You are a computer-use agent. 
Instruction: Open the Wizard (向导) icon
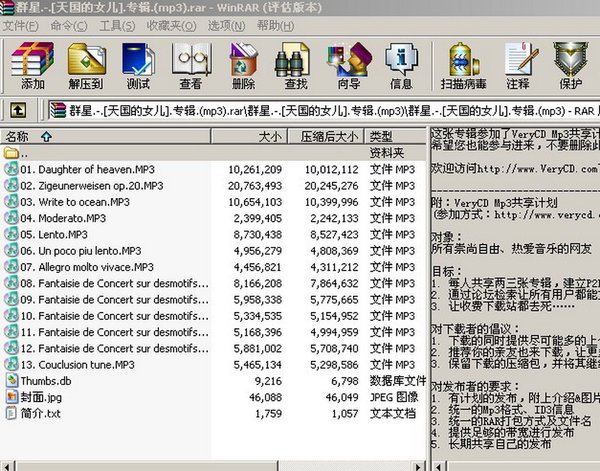[349, 59]
